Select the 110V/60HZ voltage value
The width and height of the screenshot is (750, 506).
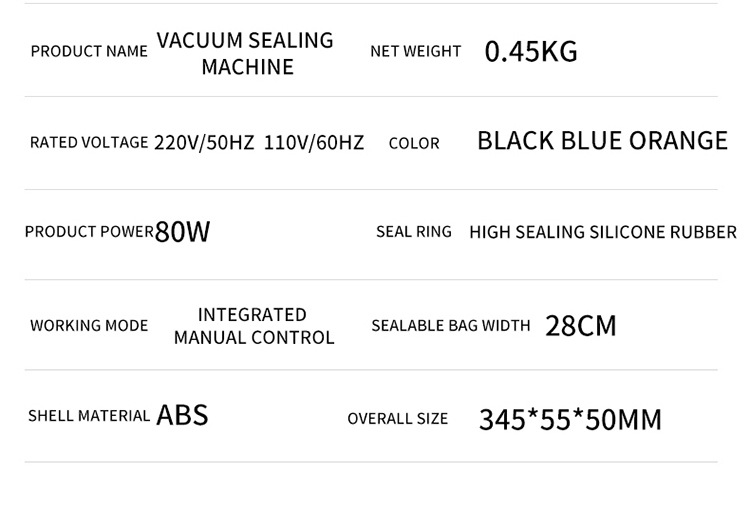314,143
